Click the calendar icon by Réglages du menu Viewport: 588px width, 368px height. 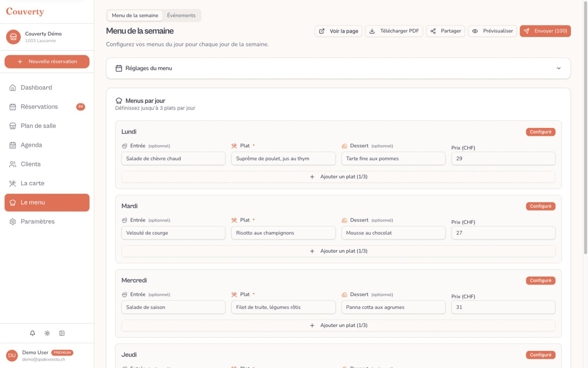[x=119, y=68]
